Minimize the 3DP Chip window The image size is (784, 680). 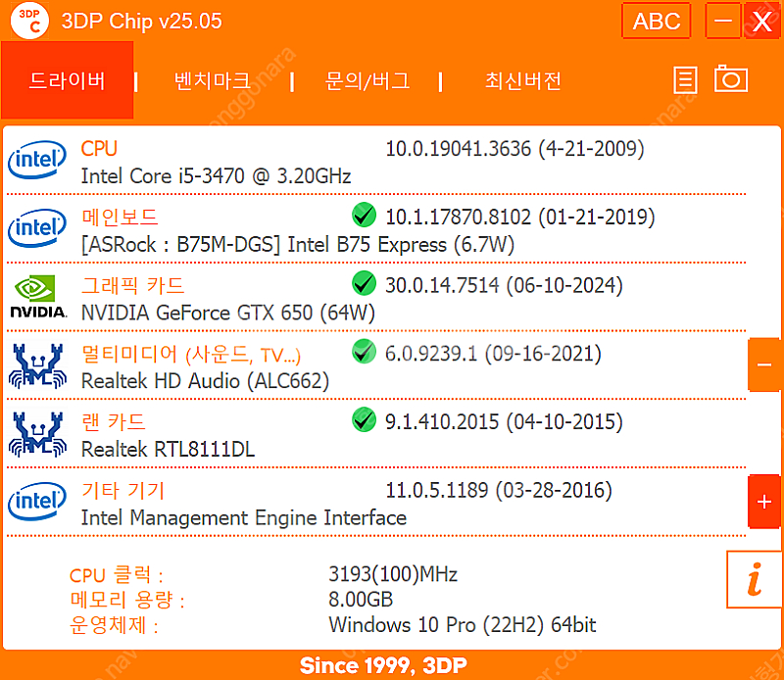[x=722, y=21]
